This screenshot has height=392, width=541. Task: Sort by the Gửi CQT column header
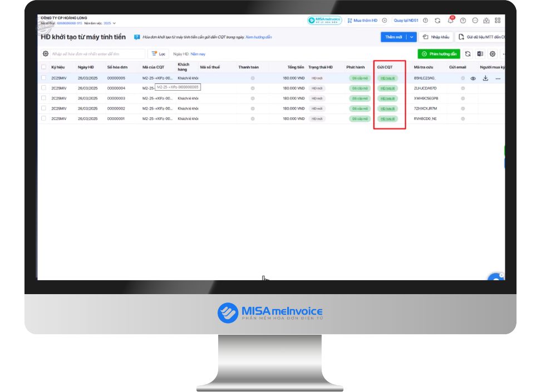385,67
